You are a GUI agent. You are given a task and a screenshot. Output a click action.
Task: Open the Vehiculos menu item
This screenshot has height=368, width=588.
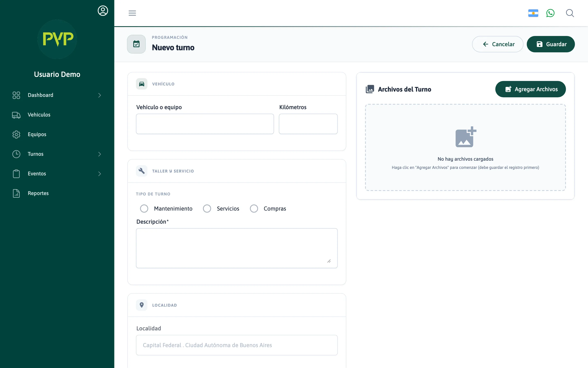57,115
